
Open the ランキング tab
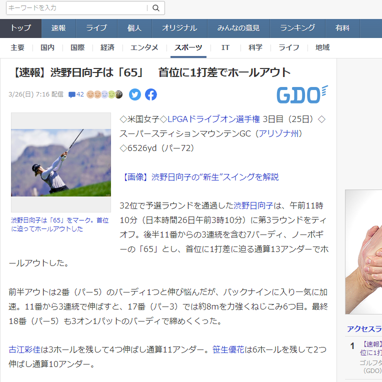coord(298,28)
